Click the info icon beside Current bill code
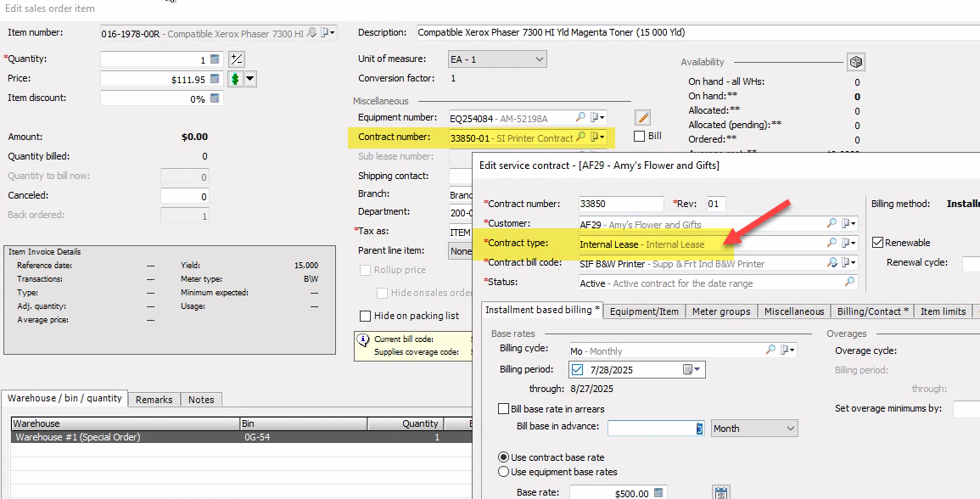Viewport: 980px width, 499px height. (x=363, y=340)
